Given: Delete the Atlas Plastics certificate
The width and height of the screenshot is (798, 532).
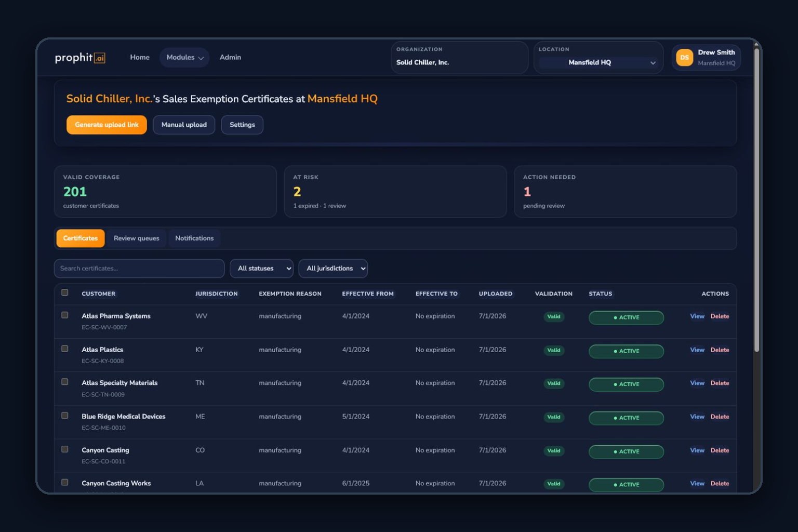Looking at the screenshot, I should 720,350.
